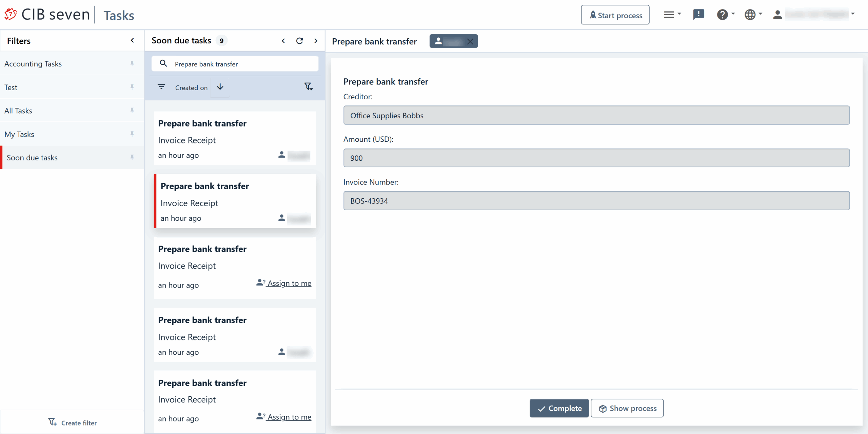Click the assignee icon on the fourth task

tap(281, 352)
